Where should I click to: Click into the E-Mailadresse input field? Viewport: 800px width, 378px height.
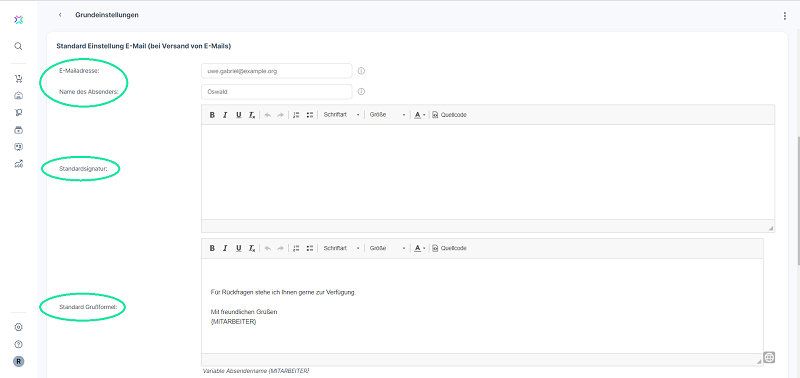click(x=277, y=71)
